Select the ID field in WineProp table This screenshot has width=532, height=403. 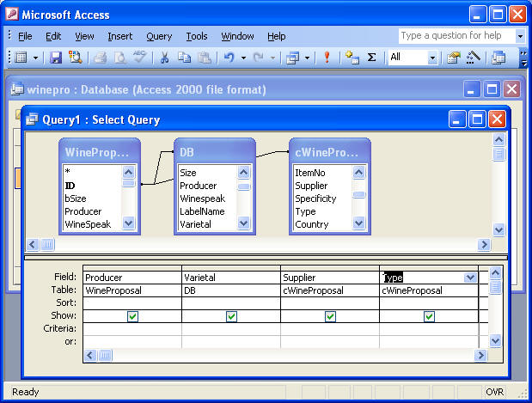coord(70,186)
